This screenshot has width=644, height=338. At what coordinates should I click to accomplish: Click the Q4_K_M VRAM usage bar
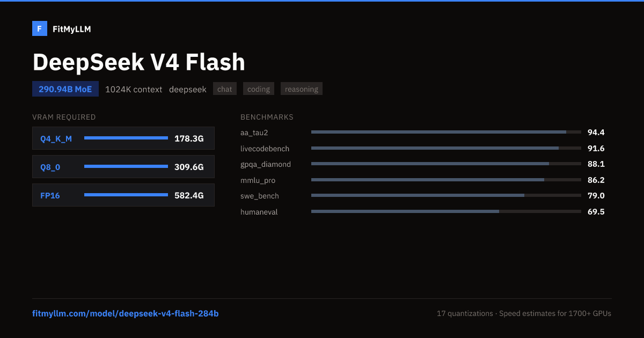(126, 138)
